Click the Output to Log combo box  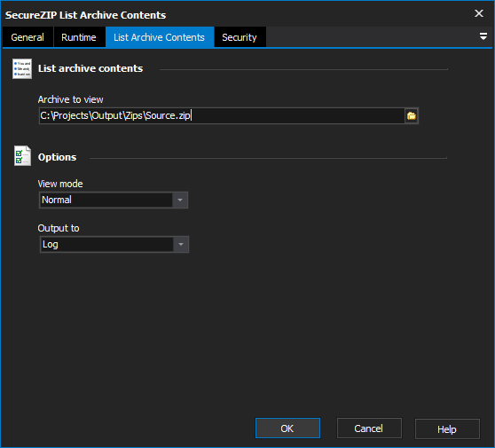[x=114, y=244]
